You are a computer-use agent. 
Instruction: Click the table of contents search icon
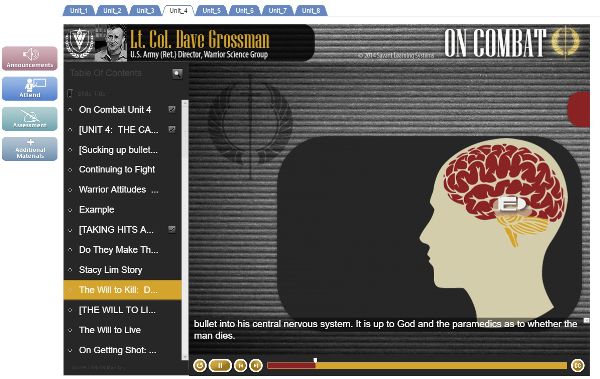tap(177, 74)
